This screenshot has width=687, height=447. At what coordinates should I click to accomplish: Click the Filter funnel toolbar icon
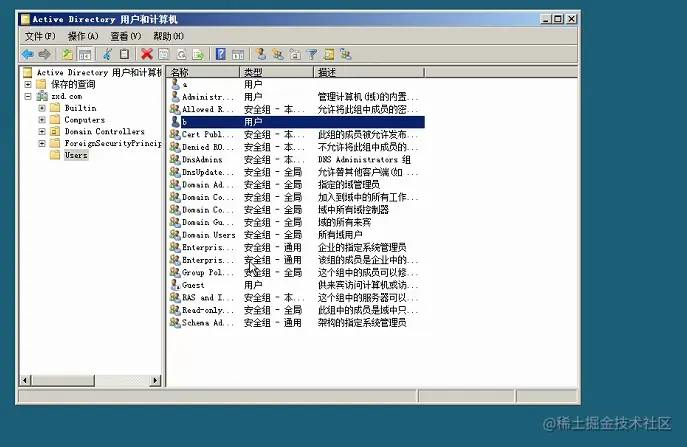(312, 54)
